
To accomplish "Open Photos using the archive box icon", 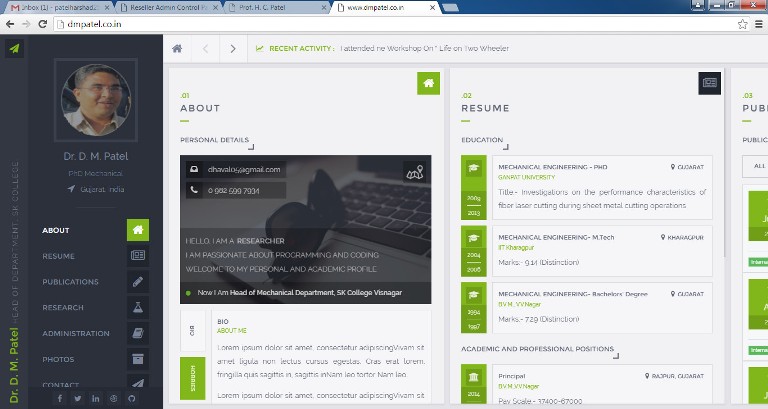I will [x=138, y=359].
